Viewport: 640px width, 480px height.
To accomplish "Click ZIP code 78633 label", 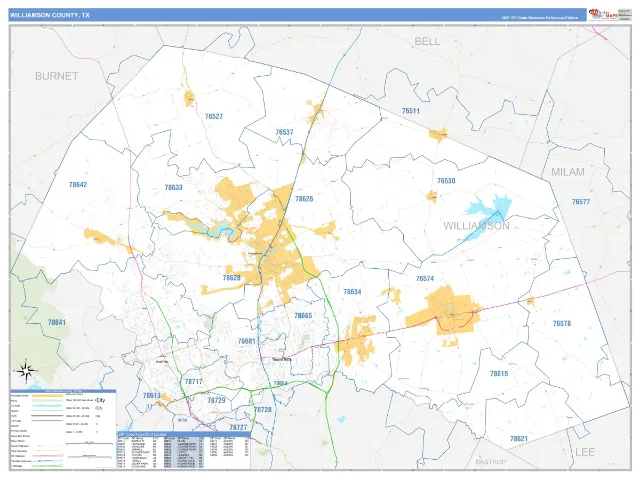I will 173,187.
